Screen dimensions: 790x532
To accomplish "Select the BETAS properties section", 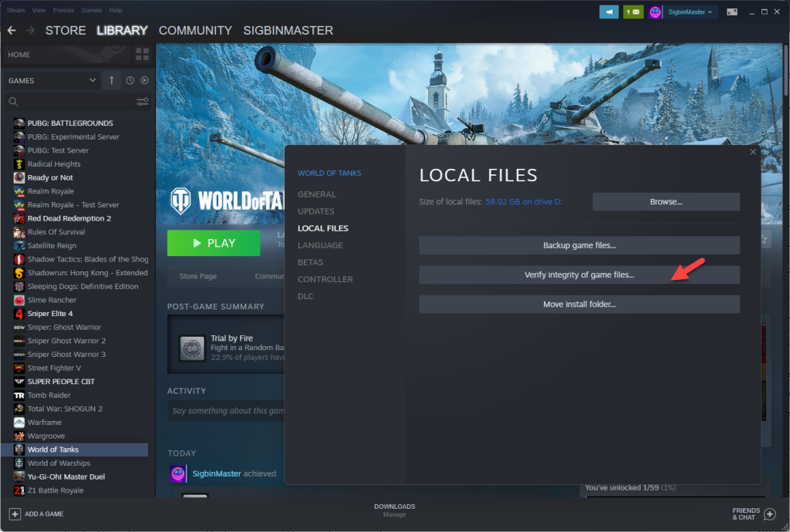I will (310, 262).
